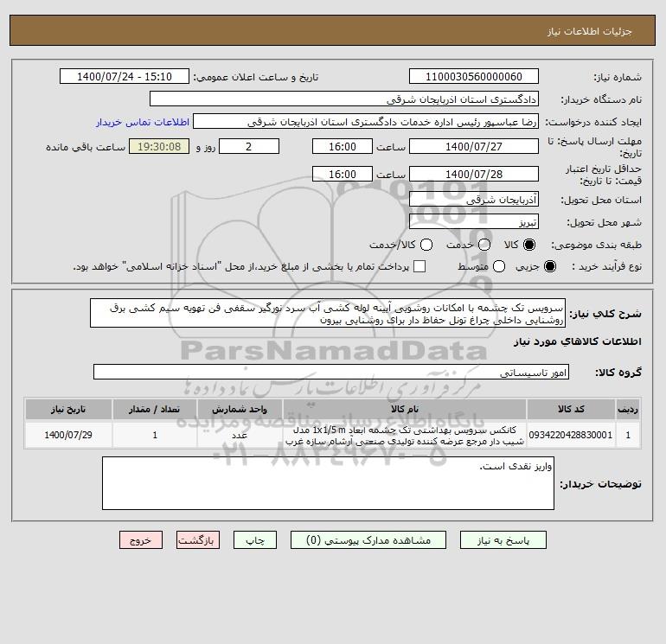Click the ردیف column header
Image resolution: width=666 pixels, height=644 pixels.
click(x=628, y=409)
